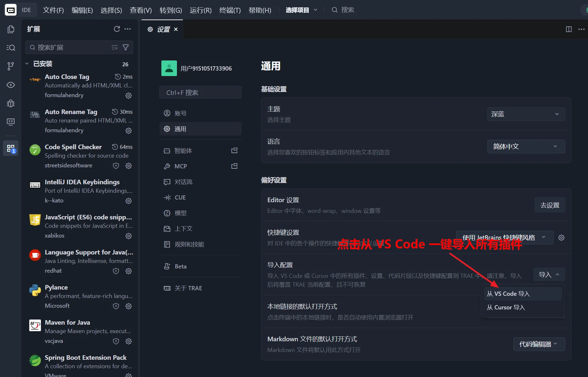Choose 从 Cursor 导入 option
Viewport: 588px width, 377px height.
point(522,307)
